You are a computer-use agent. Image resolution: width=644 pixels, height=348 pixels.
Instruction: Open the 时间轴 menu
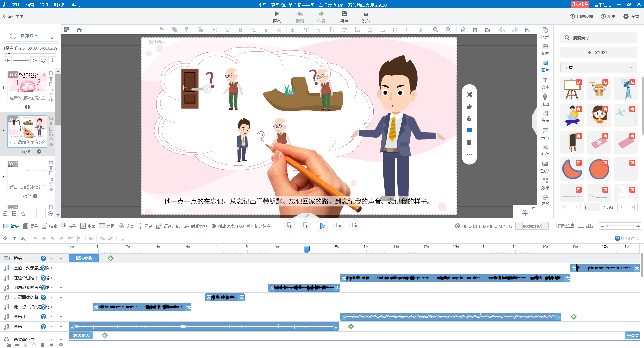60,5
